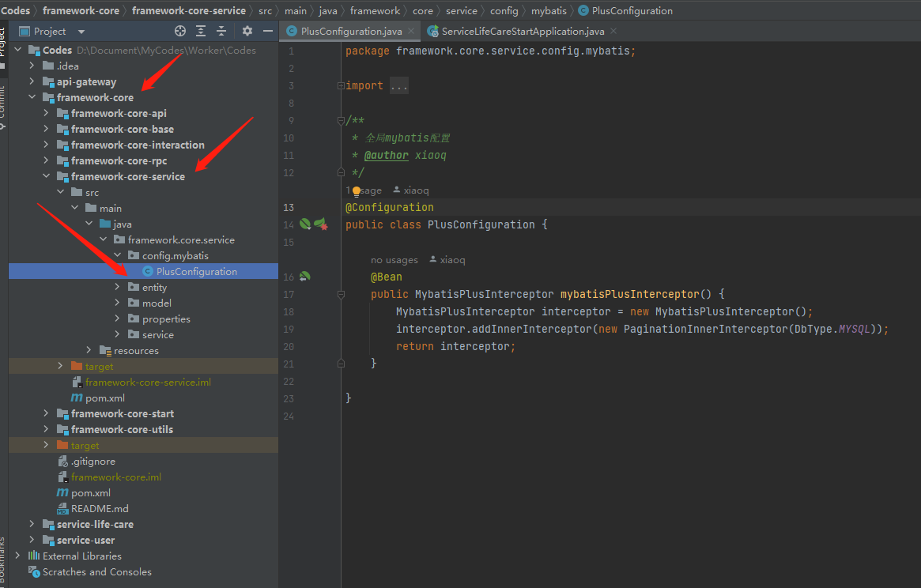Select framework-core-service.iml file
Image resolution: width=921 pixels, height=588 pixels.
[x=147, y=382]
